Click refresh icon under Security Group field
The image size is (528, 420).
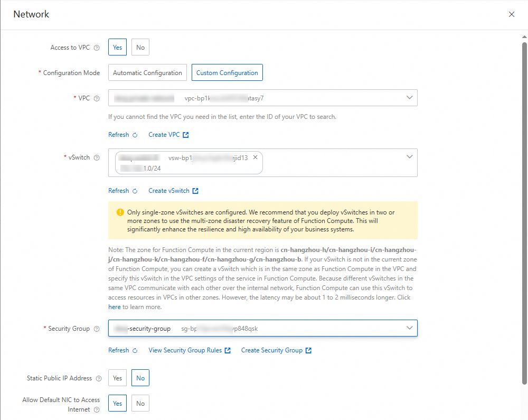135,351
